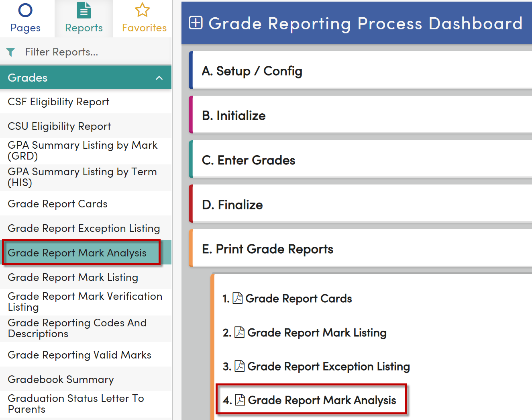Open GPA Summary Listing by Term (HIS)
The image size is (532, 420).
pos(82,177)
